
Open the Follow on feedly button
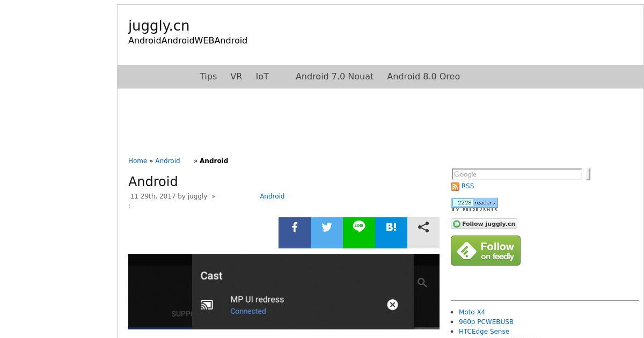coord(486,251)
